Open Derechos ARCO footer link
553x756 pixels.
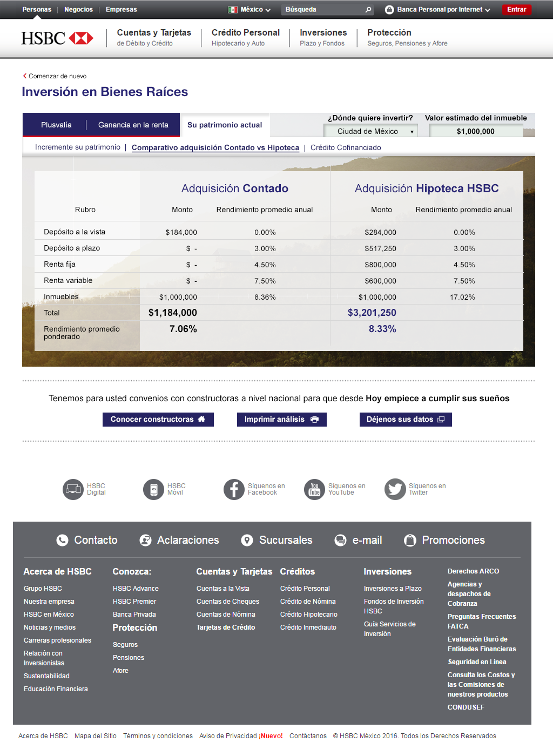pos(474,571)
